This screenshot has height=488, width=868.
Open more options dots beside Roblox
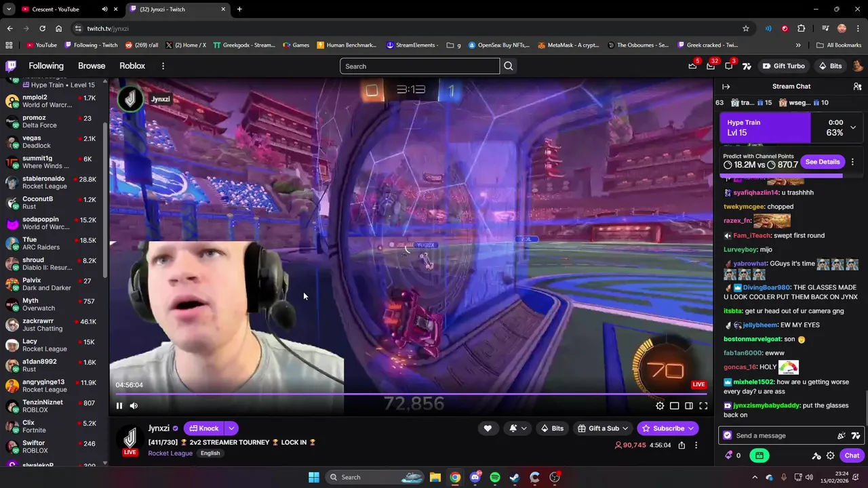click(163, 66)
